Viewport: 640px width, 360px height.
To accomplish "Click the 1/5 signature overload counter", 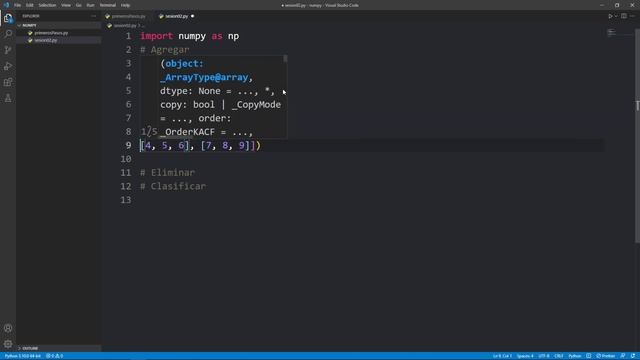I will tap(149, 132).
